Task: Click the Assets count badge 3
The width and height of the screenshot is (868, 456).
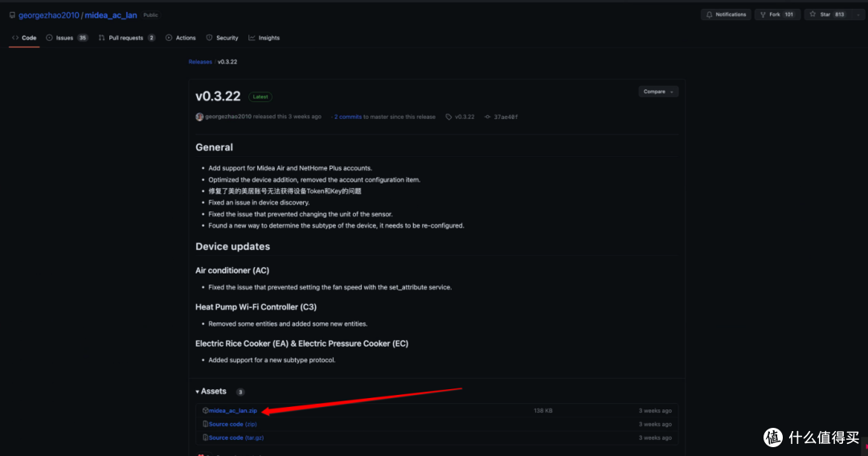Action: (240, 392)
